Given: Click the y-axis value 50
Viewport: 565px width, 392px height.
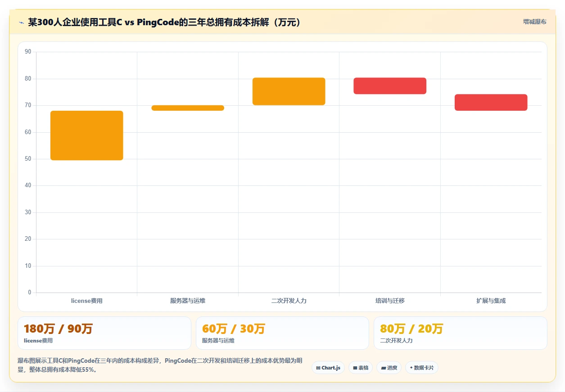Looking at the screenshot, I should click(x=28, y=159).
